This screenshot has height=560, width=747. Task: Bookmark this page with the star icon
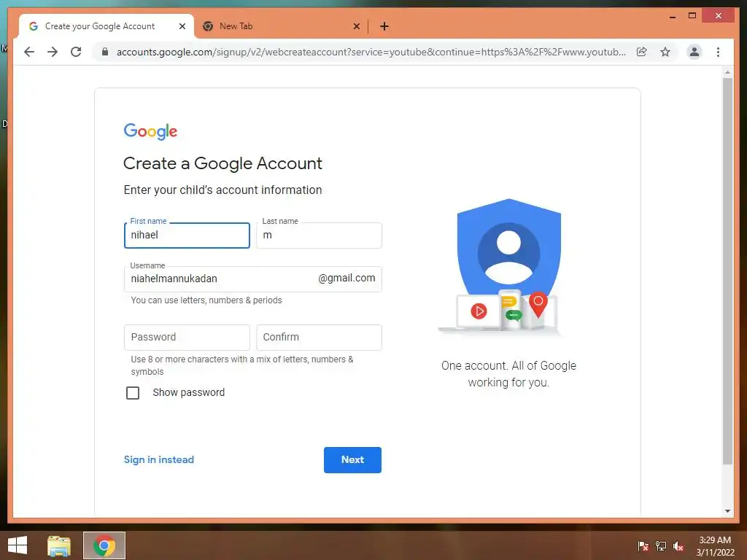(x=665, y=52)
